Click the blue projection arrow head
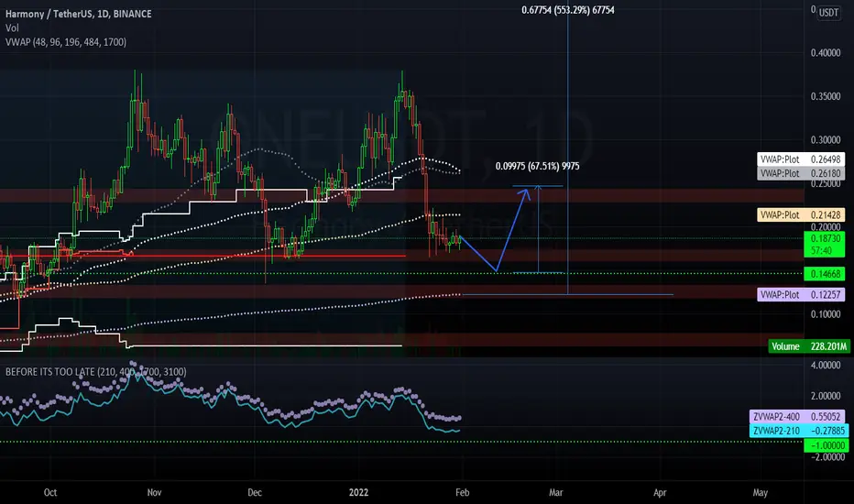This screenshot has width=854, height=504. [526, 192]
